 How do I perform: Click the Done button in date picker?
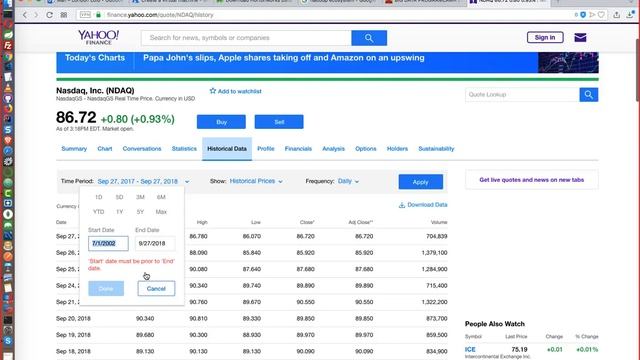(106, 289)
